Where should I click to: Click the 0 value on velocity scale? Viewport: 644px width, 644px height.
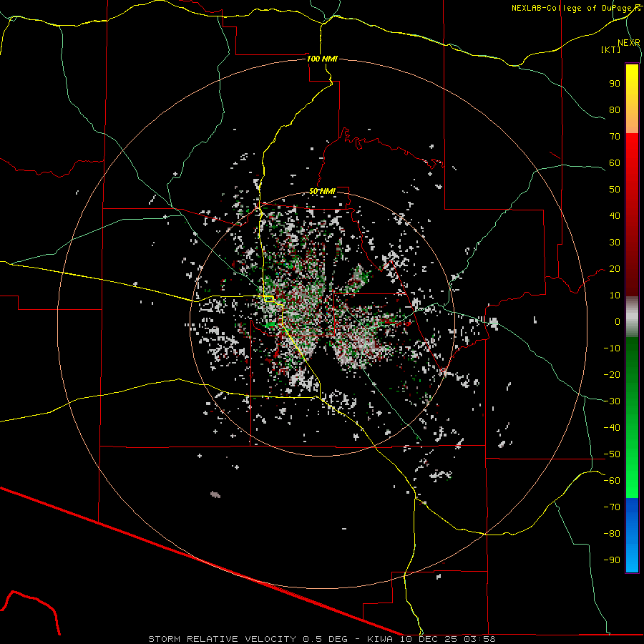tap(618, 322)
